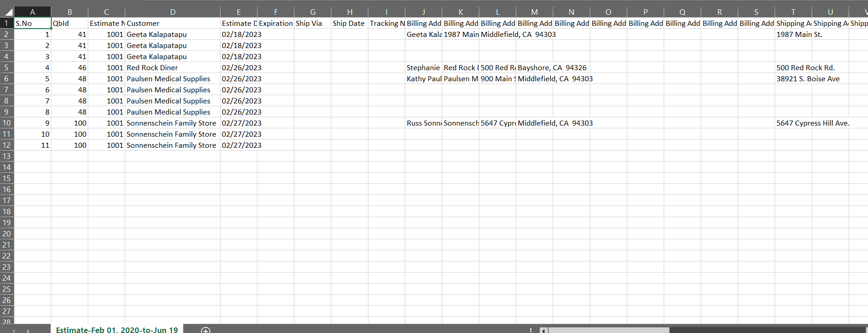Click the Expiration header cell

pyautogui.click(x=276, y=23)
